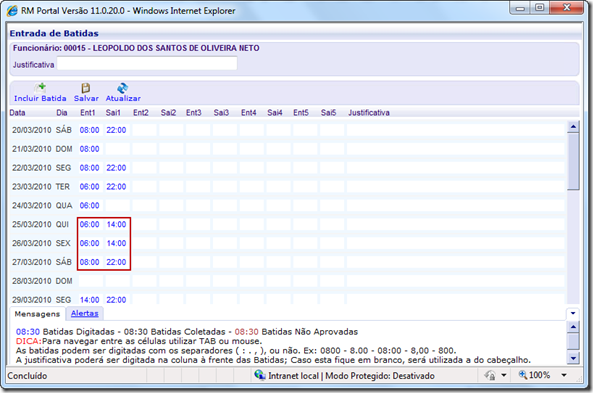Select Ent1 cell 08:00 for 27/03/2010
This screenshot has width=593, height=393.
[90, 262]
